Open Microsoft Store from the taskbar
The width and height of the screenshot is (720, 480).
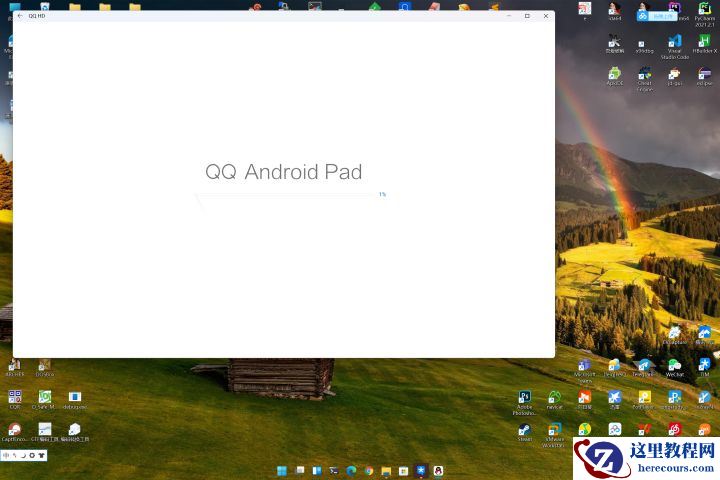point(404,471)
